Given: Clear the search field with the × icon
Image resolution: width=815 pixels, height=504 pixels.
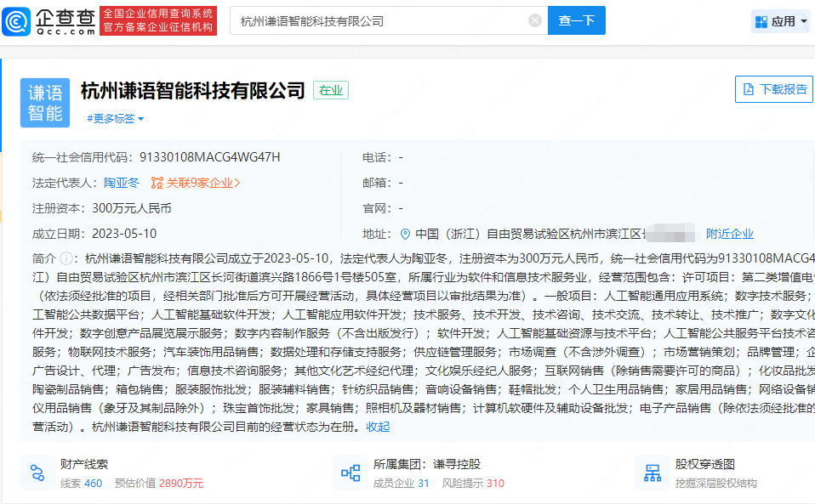Looking at the screenshot, I should tap(533, 20).
